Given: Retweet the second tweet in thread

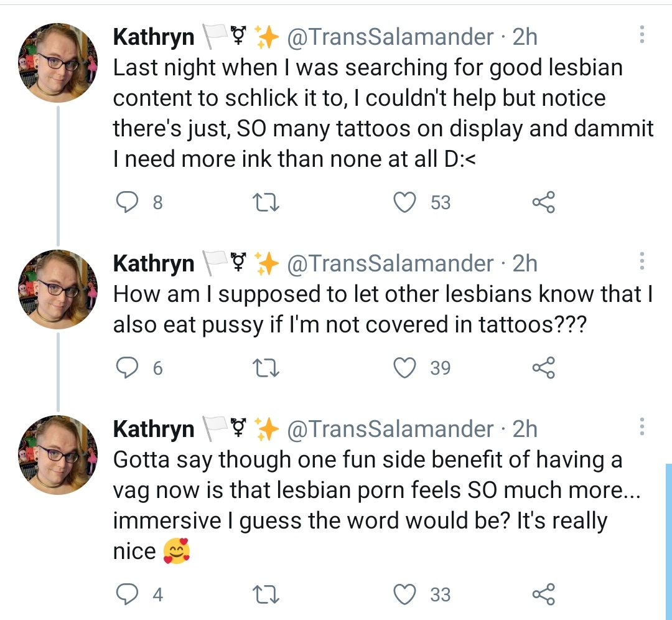Looking at the screenshot, I should (x=266, y=368).
